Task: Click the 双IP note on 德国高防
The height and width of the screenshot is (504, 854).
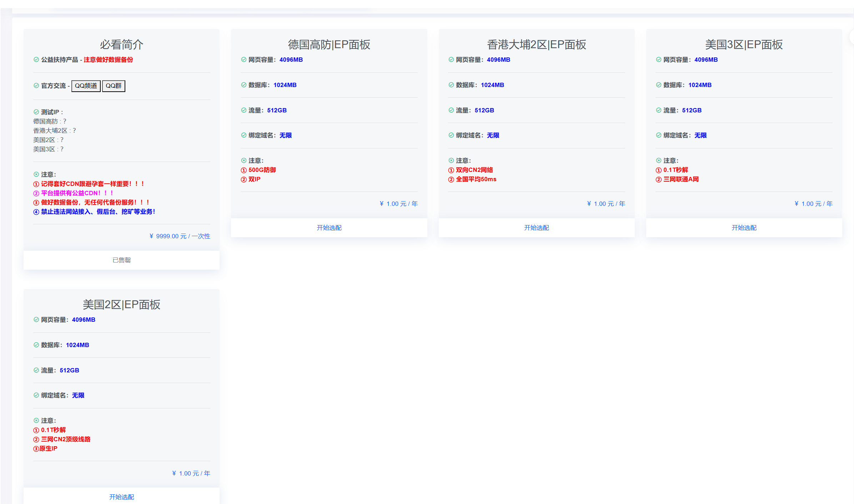Action: pyautogui.click(x=254, y=179)
